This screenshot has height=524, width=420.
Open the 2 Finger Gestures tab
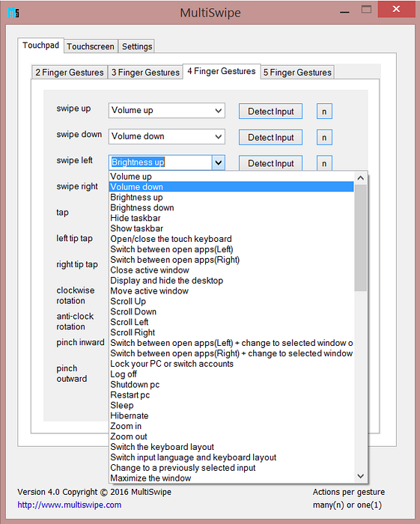coord(70,73)
